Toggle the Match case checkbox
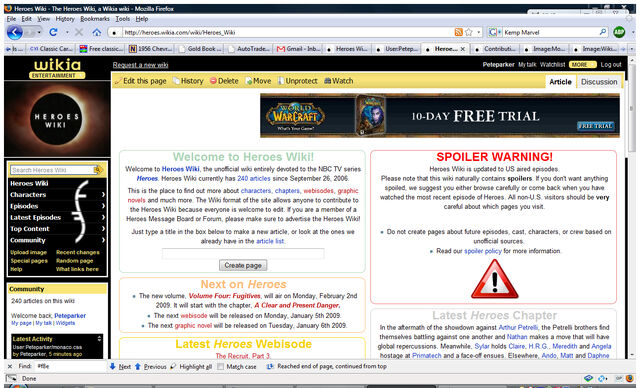Screen dimensions: 640x388 (x=220, y=367)
